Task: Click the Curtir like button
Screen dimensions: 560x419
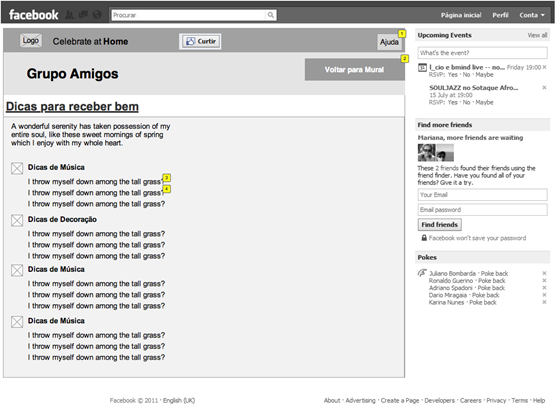Action: click(x=200, y=41)
